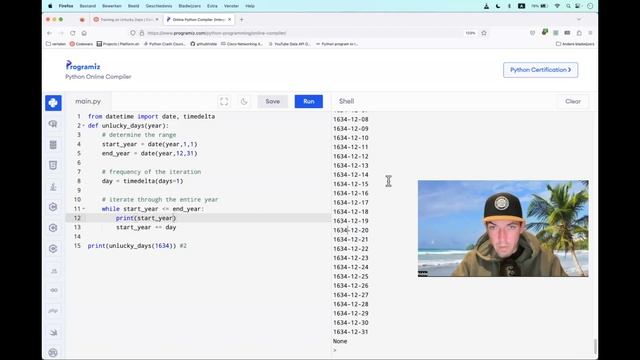Screen dimensions: 640x360
Task: Select the main.py file tab
Action: coord(88,102)
